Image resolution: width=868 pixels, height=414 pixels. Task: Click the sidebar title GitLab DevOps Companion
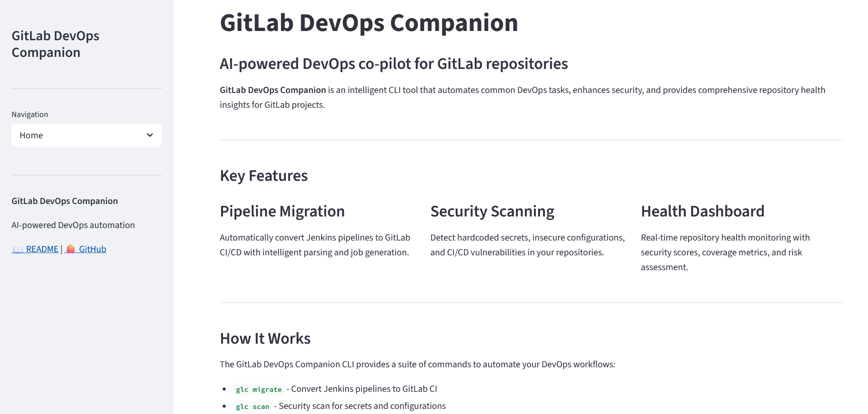coord(56,44)
